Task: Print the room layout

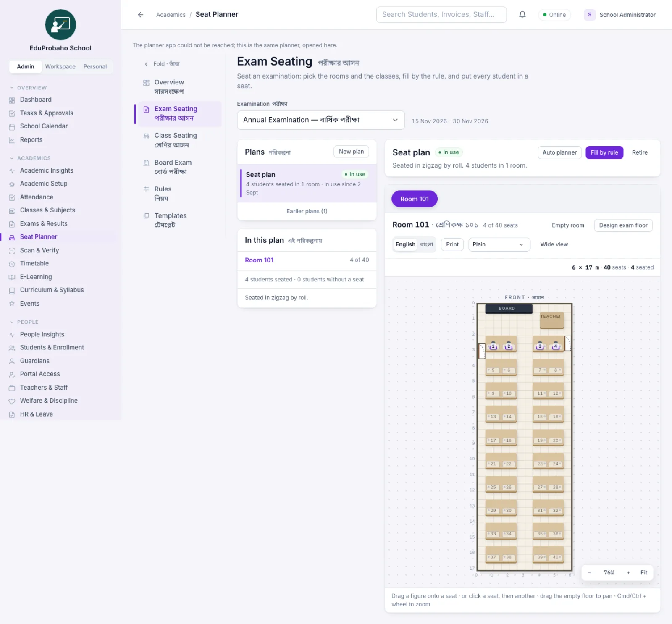Action: coord(452,244)
